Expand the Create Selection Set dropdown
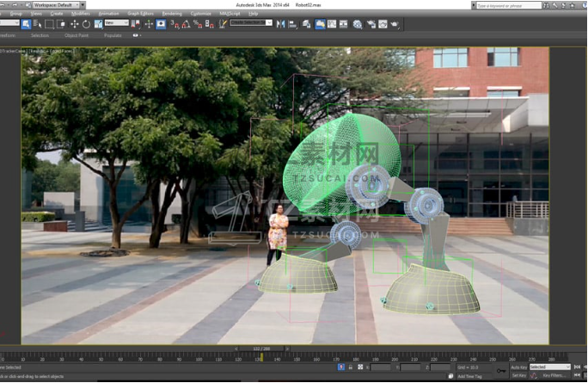The height and width of the screenshot is (383, 588). [x=251, y=22]
